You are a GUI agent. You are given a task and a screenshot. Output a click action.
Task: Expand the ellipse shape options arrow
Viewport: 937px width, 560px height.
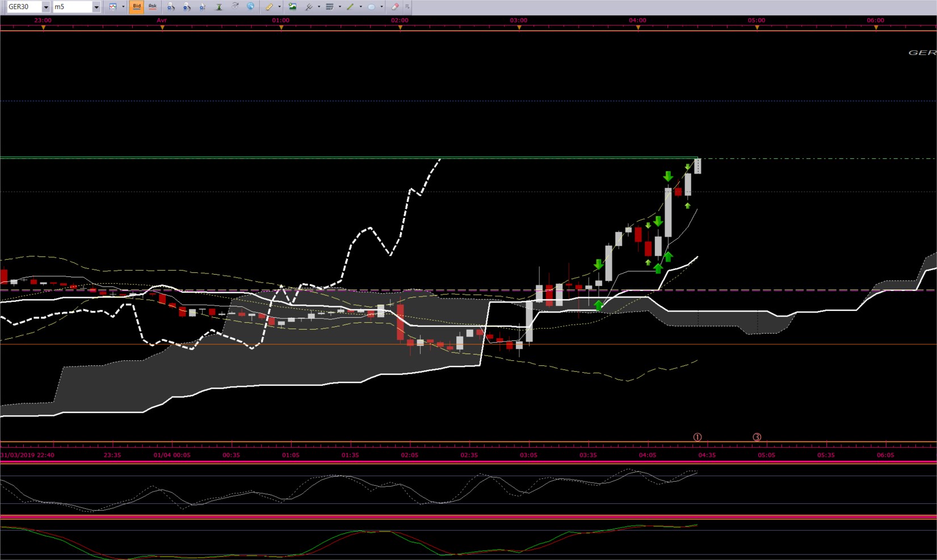tap(381, 7)
